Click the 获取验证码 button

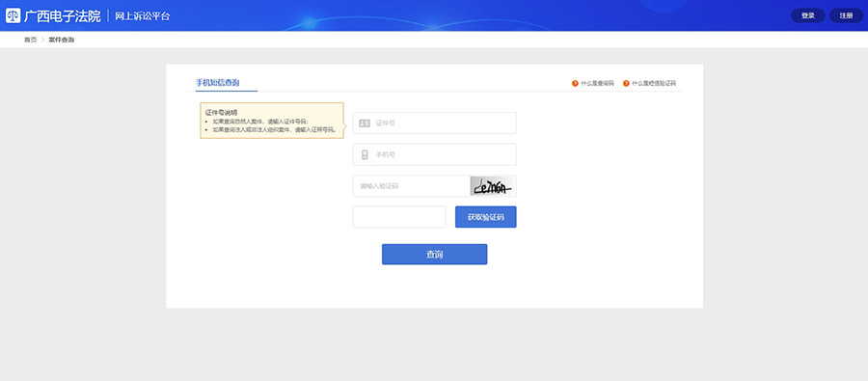pos(486,217)
